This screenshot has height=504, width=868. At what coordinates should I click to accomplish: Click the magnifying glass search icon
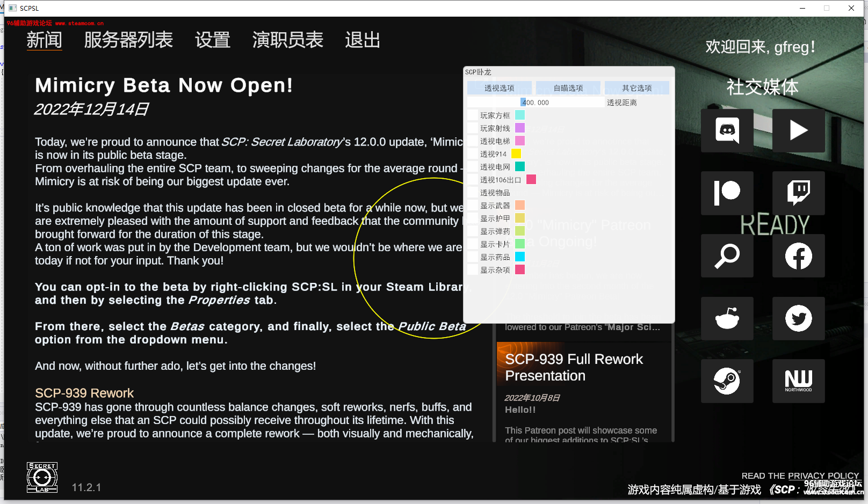pos(727,255)
